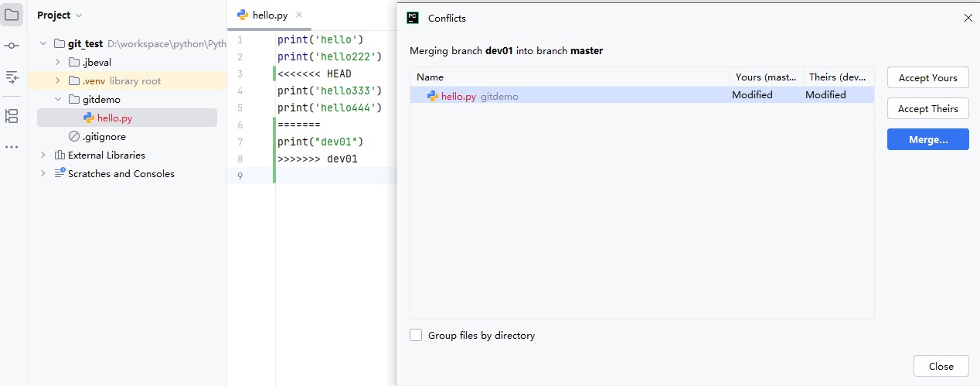Switch to the hello.py editor tab

269,15
